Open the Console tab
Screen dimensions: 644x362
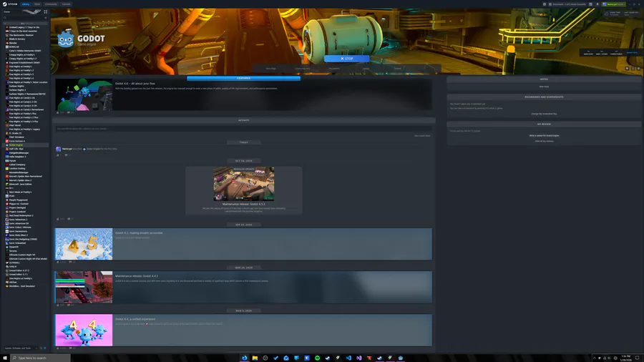click(66, 4)
